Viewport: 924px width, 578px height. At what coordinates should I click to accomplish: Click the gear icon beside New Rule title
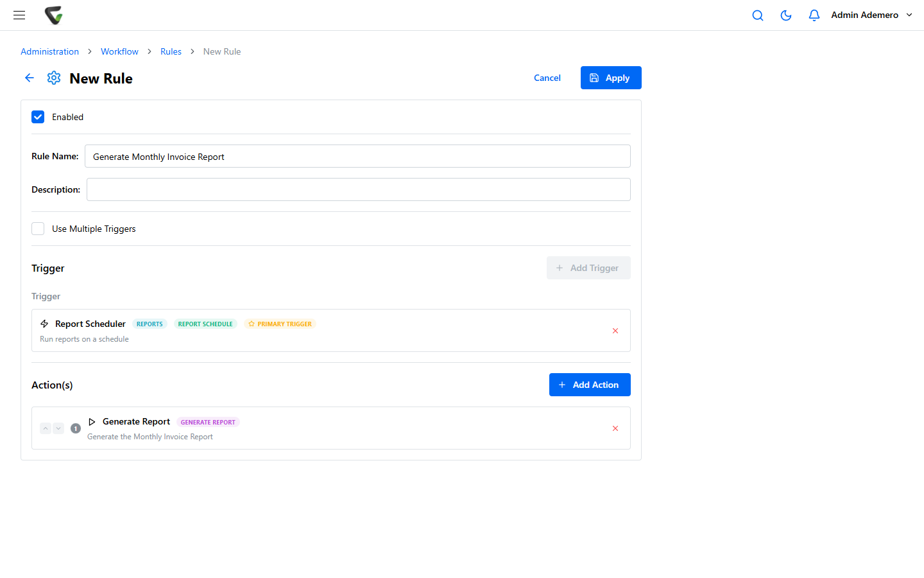tap(54, 78)
